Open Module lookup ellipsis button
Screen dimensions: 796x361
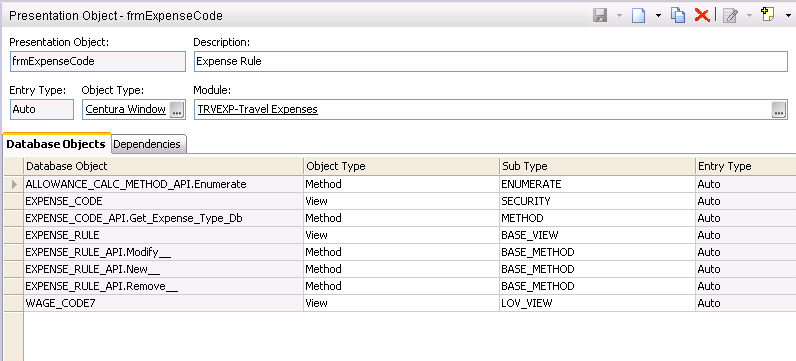pyautogui.click(x=779, y=110)
